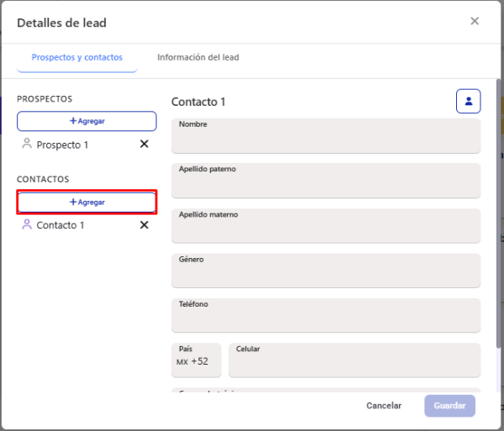Image resolution: width=504 pixels, height=431 pixels.
Task: Click the Teléfono input field
Action: click(326, 315)
